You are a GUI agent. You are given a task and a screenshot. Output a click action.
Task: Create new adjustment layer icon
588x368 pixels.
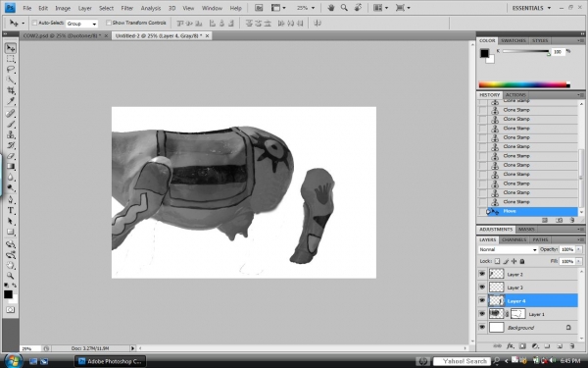[x=535, y=345]
